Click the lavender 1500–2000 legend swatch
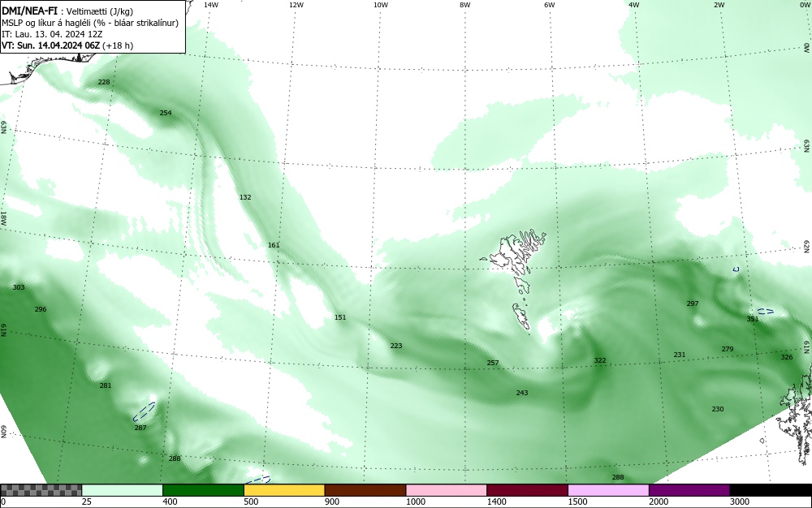 click(x=608, y=490)
